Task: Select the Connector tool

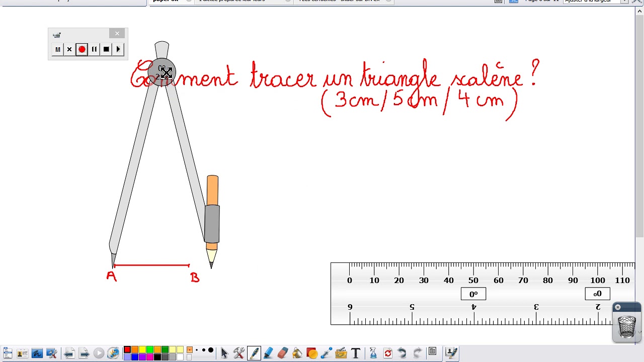Action: (326, 353)
